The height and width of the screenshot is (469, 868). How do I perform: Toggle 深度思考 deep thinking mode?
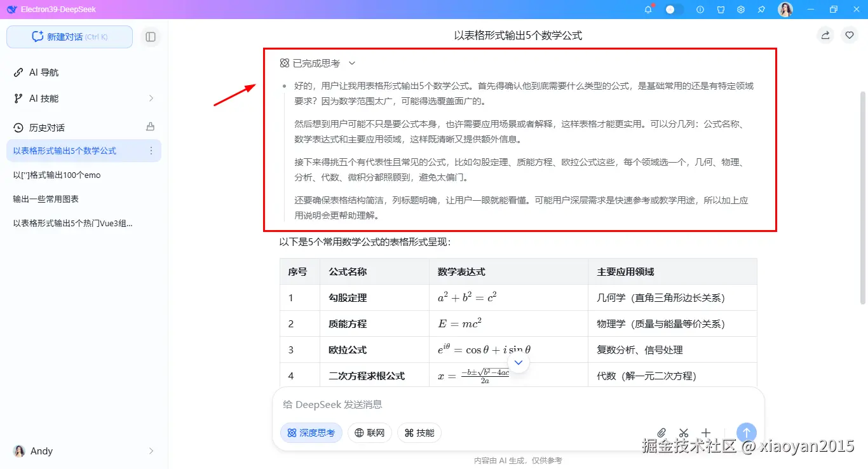tap(311, 433)
